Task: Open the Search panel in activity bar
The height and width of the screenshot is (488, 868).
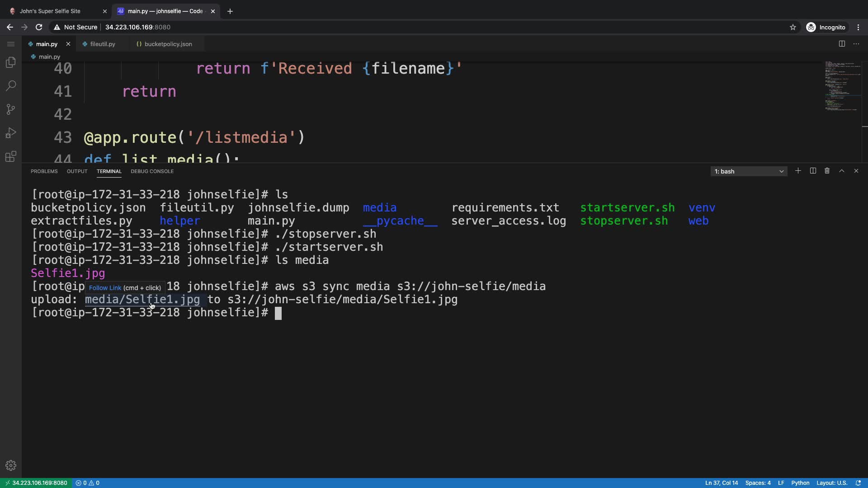Action: (11, 86)
